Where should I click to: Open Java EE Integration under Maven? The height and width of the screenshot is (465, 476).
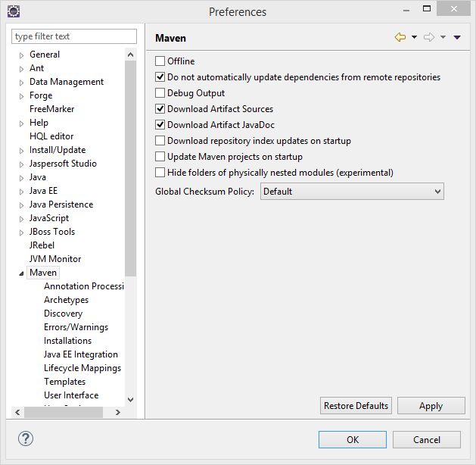coord(81,354)
